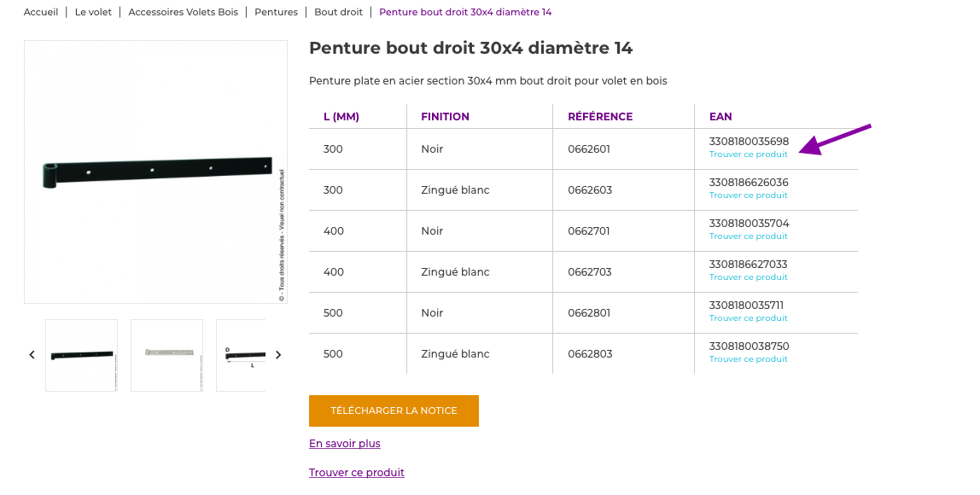This screenshot has height=495, width=980.
Task: Find product for EAN 3308186627033
Action: tap(748, 277)
